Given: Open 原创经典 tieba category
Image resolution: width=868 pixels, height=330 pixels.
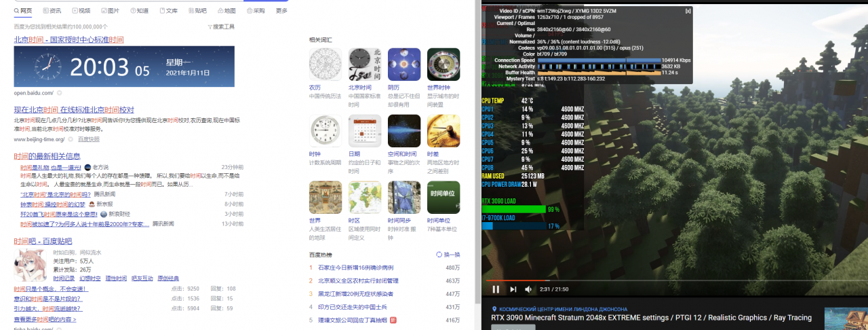Looking at the screenshot, I should click(168, 278).
